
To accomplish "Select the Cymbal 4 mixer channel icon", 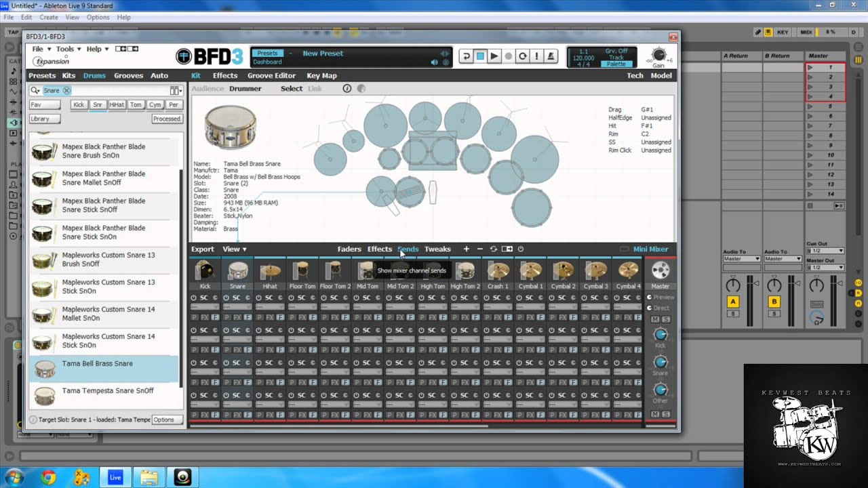I will pyautogui.click(x=628, y=271).
